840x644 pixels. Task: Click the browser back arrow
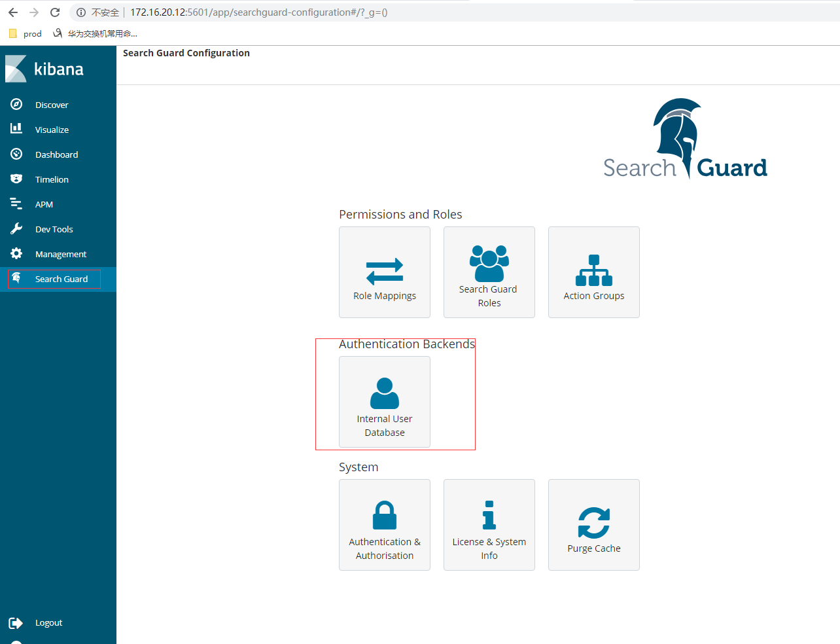coord(13,12)
